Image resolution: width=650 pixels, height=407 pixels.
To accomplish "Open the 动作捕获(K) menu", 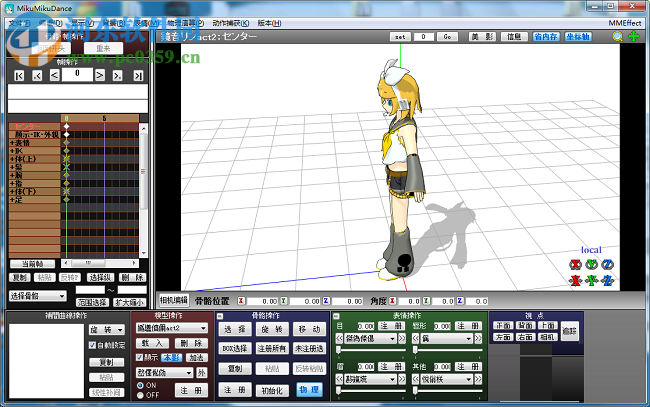I will tap(230, 23).
